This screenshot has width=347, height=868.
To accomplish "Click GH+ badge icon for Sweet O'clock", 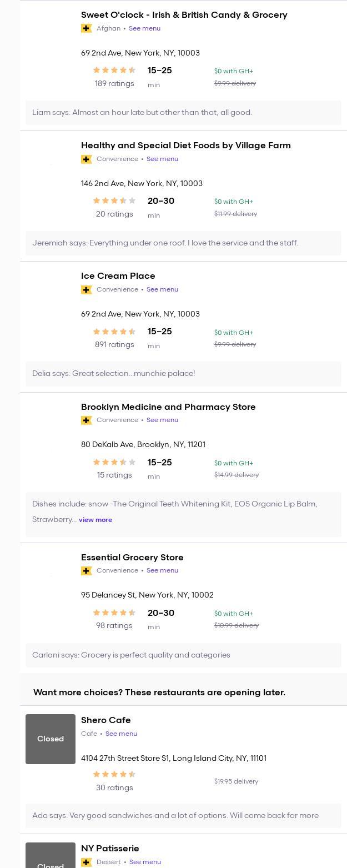I will pyautogui.click(x=86, y=28).
